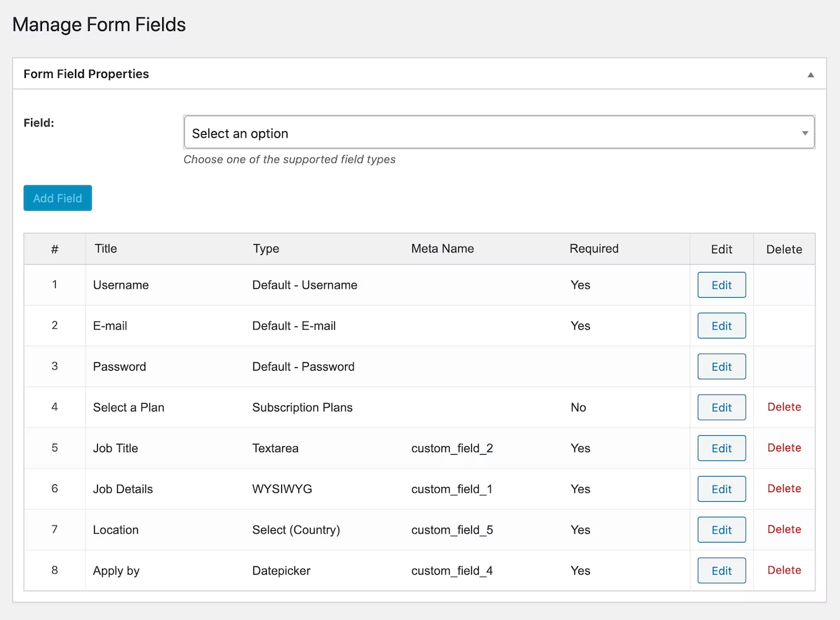Click the Title column header
Viewport: 840px width, 620px height.
pos(106,249)
